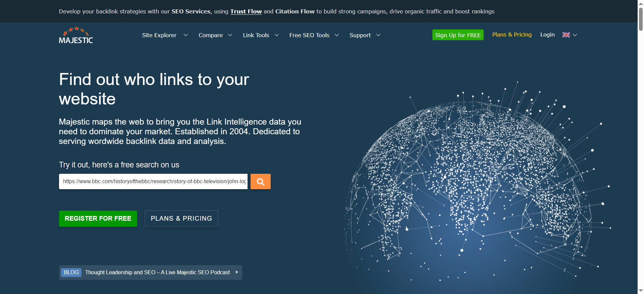Open the Link Tools menu
644x294 pixels.
click(x=256, y=35)
